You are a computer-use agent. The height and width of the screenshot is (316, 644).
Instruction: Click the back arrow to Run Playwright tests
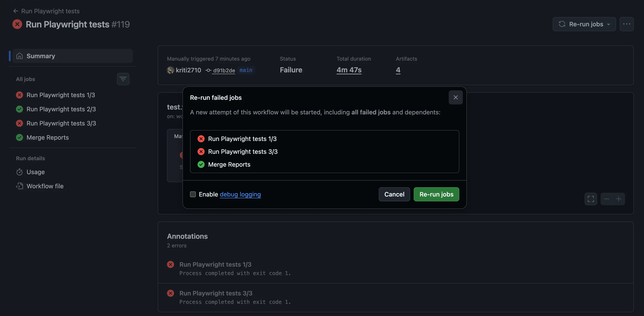[16, 11]
